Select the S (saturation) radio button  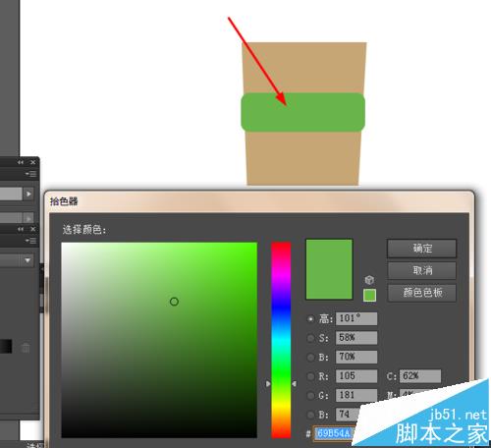(310, 338)
